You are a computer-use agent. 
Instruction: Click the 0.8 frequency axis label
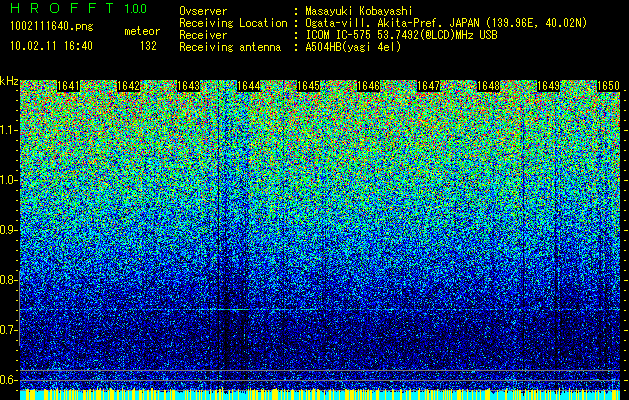[9, 280]
